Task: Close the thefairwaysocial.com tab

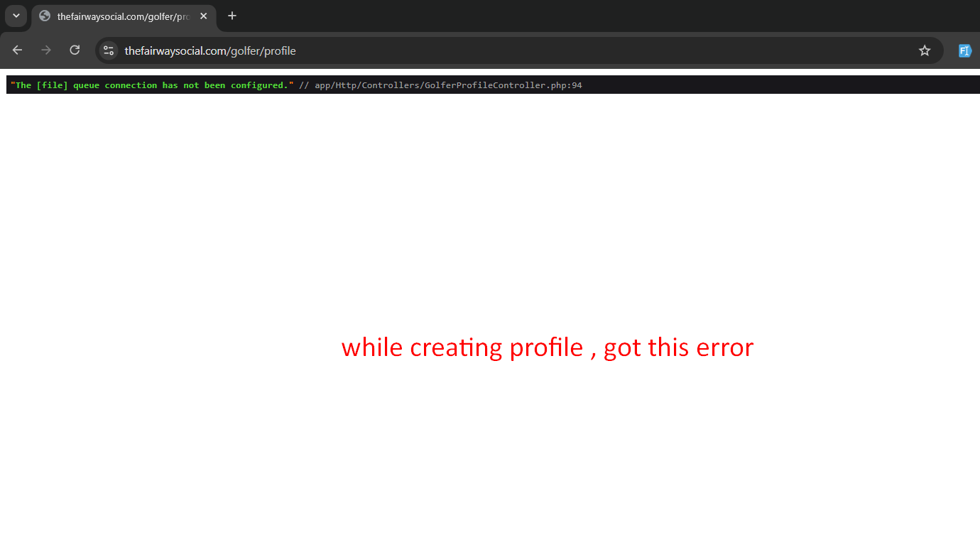Action: point(204,16)
